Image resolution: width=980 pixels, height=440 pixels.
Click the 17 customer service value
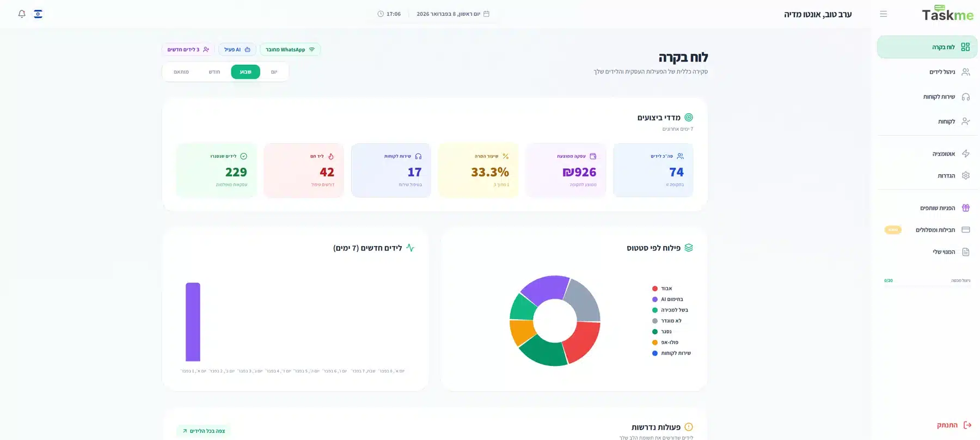click(415, 172)
